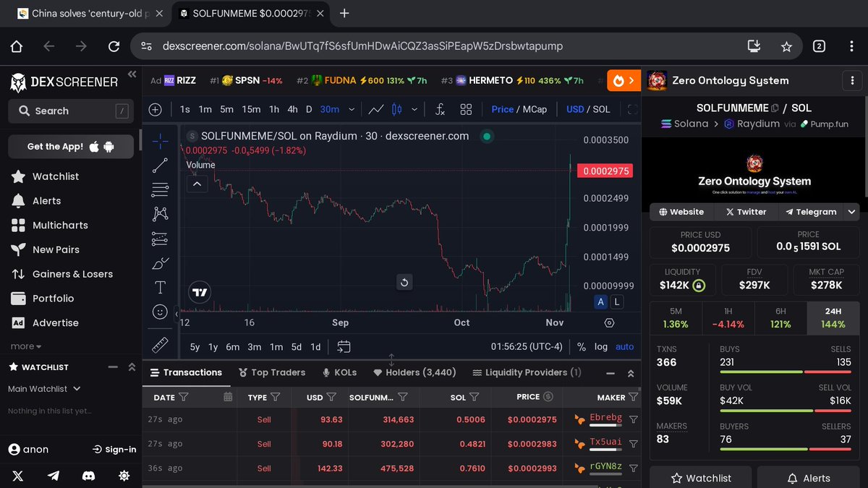The image size is (868, 488).
Task: Select the 1h timeframe
Action: pyautogui.click(x=274, y=109)
